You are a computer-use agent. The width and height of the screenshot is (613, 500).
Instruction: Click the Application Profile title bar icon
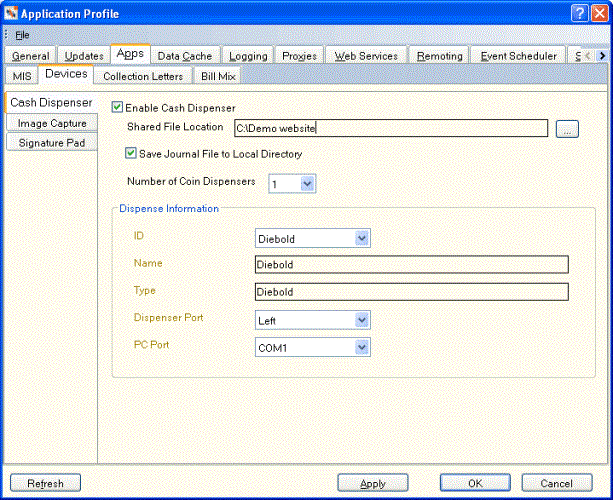(x=11, y=13)
